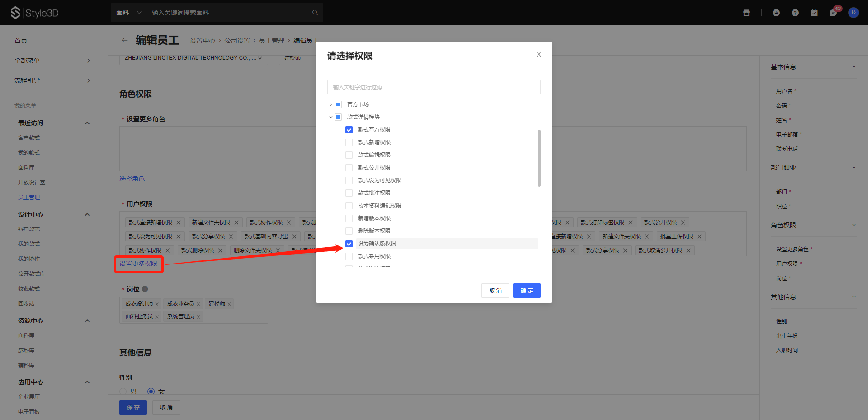The image size is (868, 420).
Task: Select the 男 radio button
Action: (123, 392)
